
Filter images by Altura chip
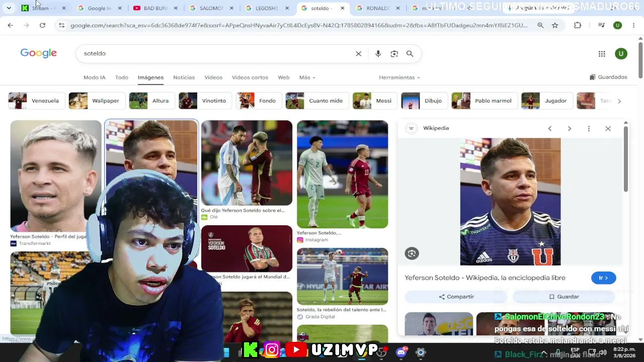point(152,101)
